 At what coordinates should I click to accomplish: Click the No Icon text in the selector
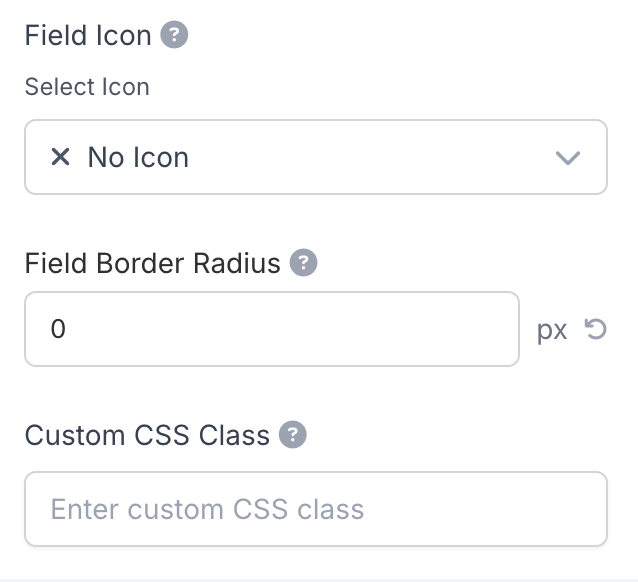[138, 157]
